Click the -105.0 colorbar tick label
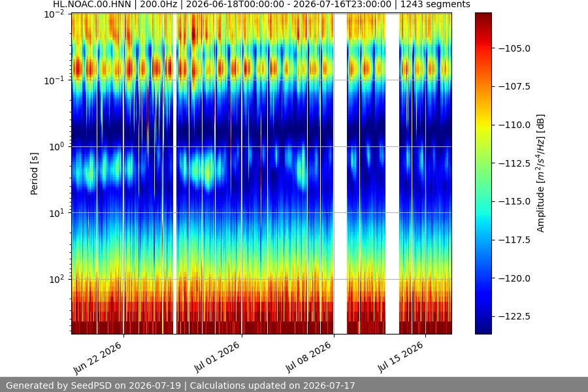The height and width of the screenshot is (392, 588). (515, 48)
